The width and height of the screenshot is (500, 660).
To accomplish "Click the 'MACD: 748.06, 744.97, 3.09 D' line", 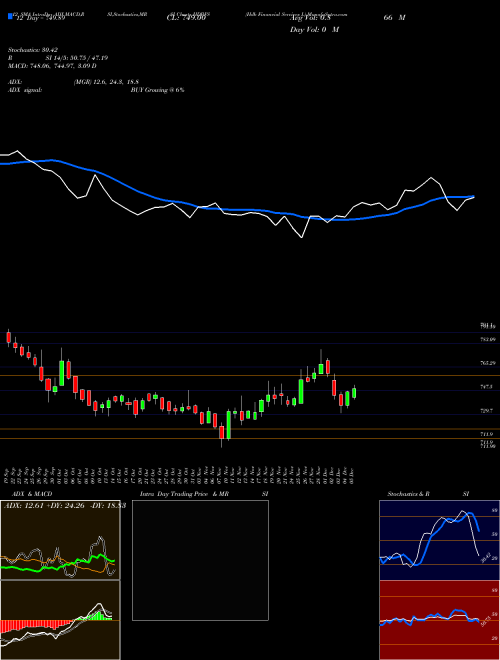I will pos(52,66).
